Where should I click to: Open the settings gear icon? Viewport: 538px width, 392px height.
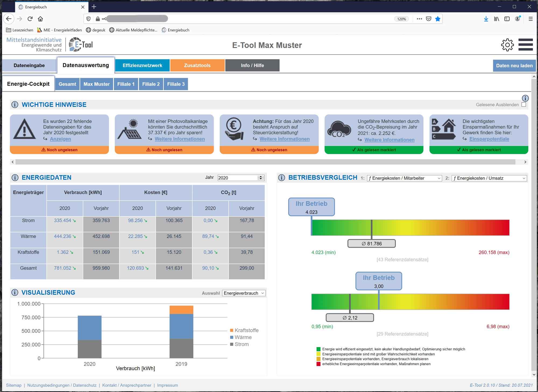coord(507,45)
